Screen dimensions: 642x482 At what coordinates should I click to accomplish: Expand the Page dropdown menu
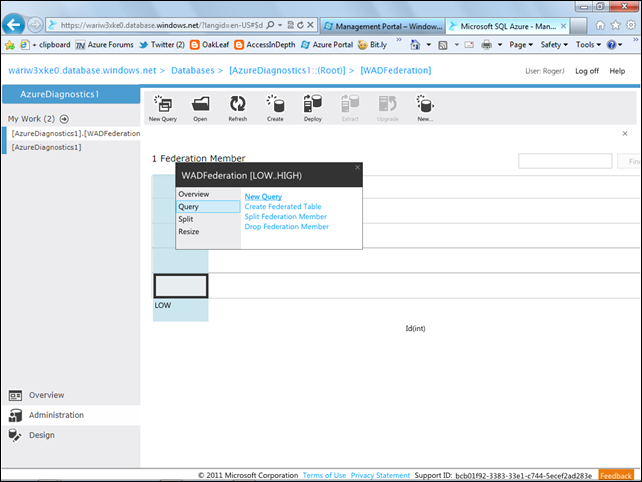521,45
